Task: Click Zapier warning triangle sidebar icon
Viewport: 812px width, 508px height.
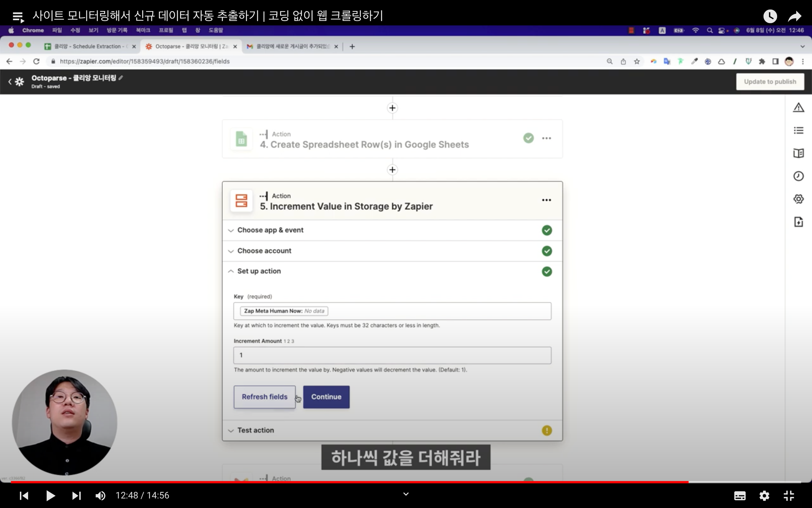Action: pyautogui.click(x=799, y=108)
